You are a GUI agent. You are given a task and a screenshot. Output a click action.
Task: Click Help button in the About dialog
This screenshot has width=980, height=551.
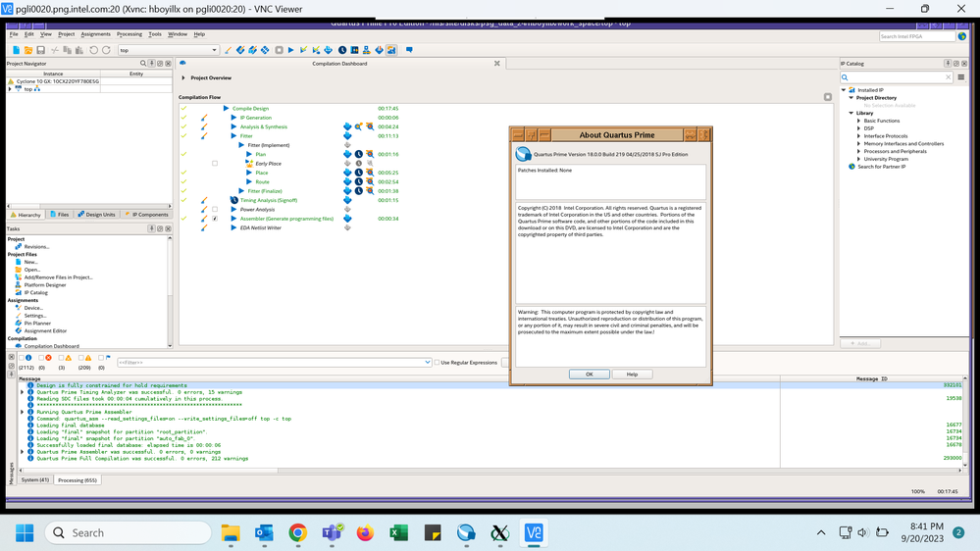(x=632, y=374)
